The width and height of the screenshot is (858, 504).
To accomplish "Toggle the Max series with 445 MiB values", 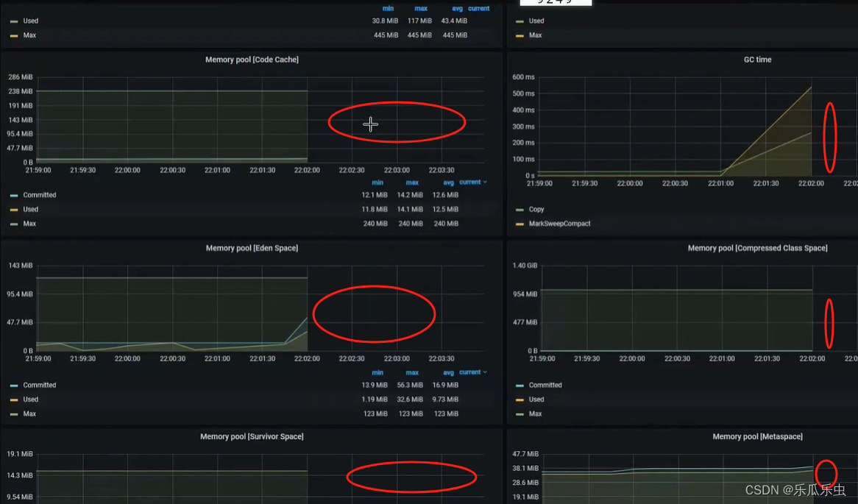I will tap(29, 35).
